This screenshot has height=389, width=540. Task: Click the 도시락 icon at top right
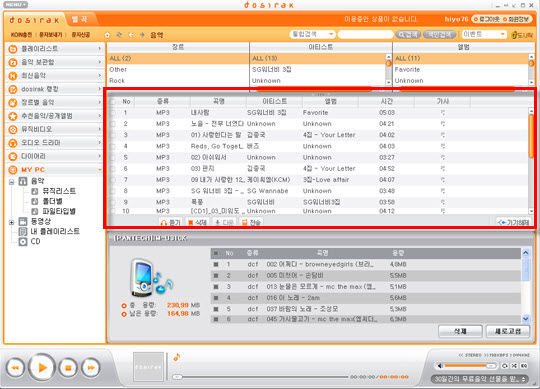point(522,35)
